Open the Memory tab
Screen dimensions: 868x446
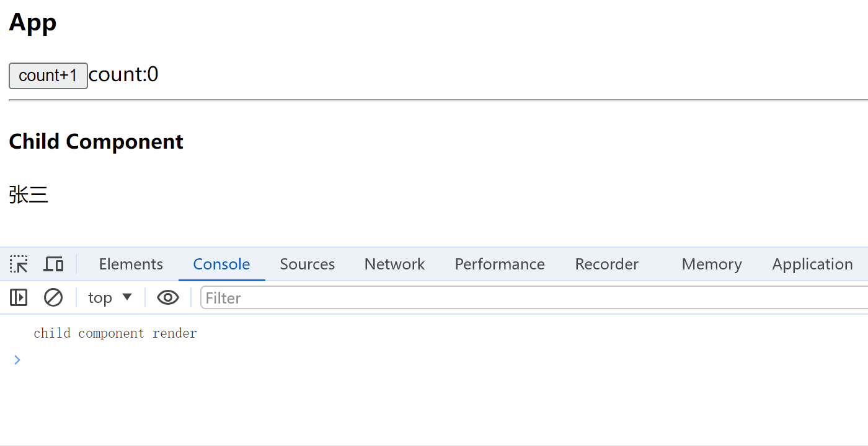[711, 265]
